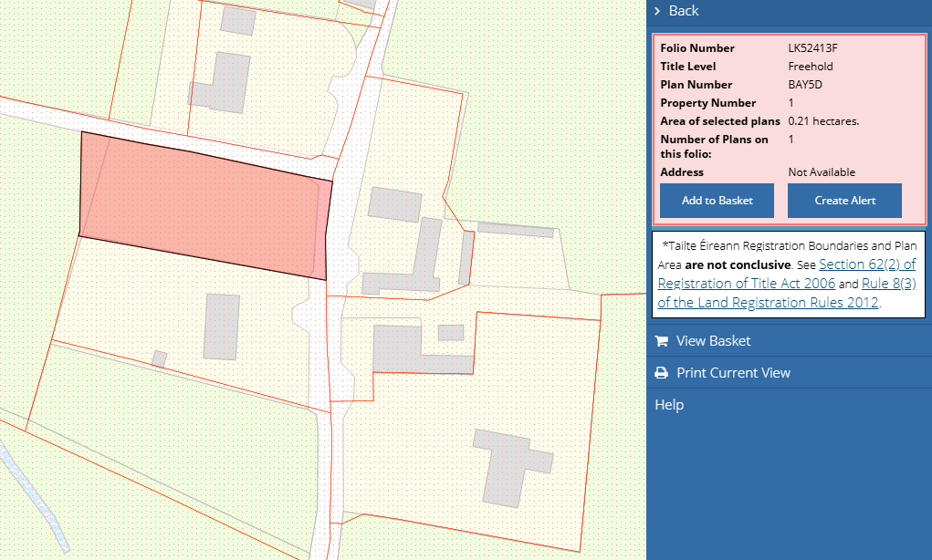Choose the Print Current View text label
Viewport: 932px width, 560px height.
[x=733, y=373]
